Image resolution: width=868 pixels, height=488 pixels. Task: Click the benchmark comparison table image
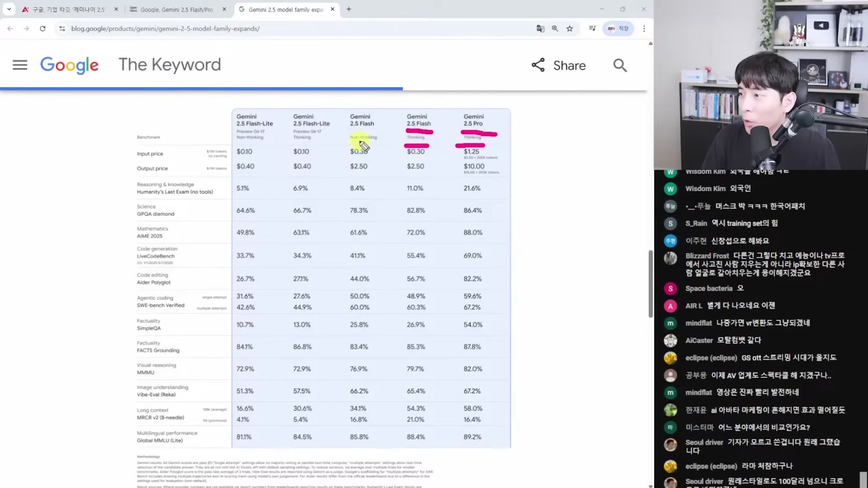click(323, 278)
